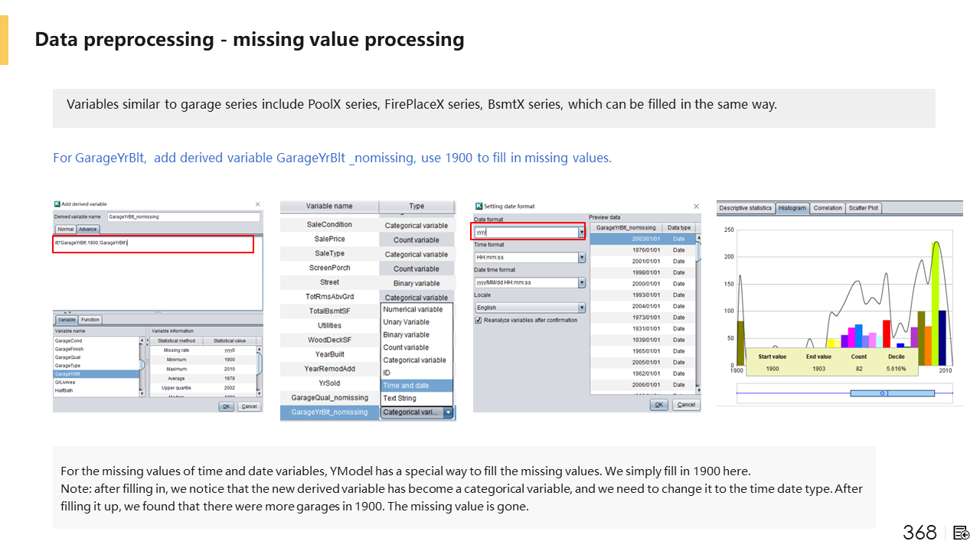
Task: Expand the Categorical variable type dropdown arrow
Action: pos(448,412)
